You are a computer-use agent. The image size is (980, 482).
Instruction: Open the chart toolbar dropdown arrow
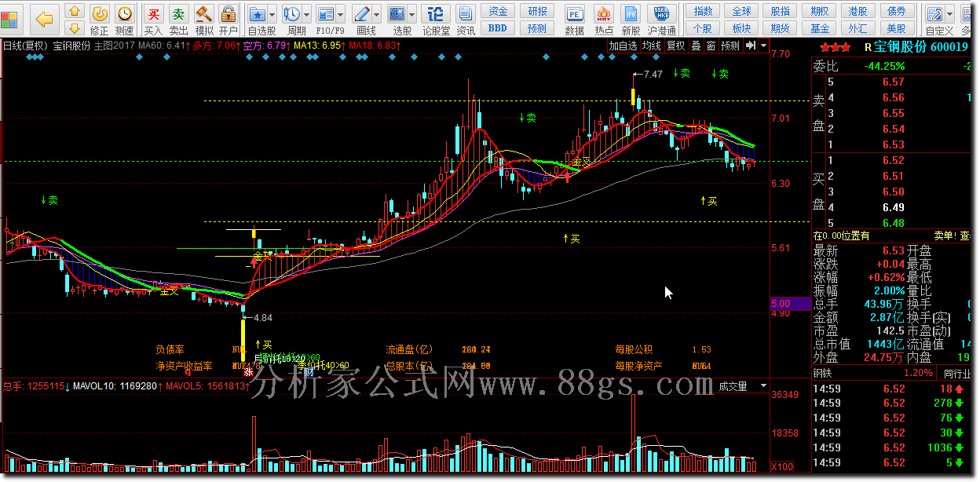[764, 46]
